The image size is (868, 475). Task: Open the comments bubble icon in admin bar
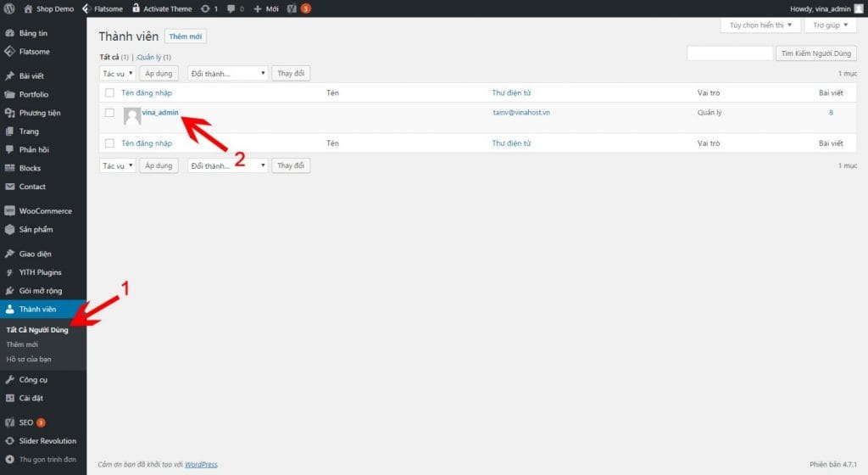tap(231, 8)
